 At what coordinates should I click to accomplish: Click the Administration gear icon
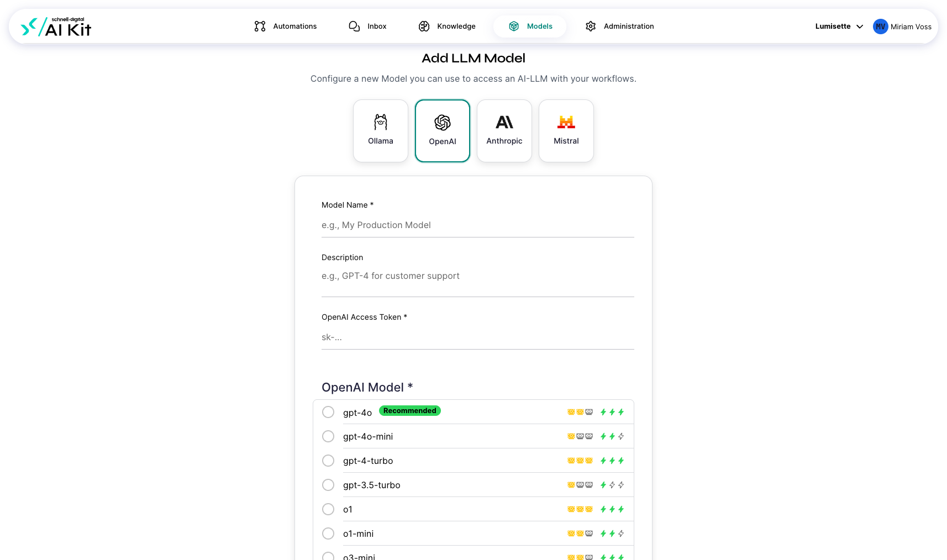pos(591,26)
